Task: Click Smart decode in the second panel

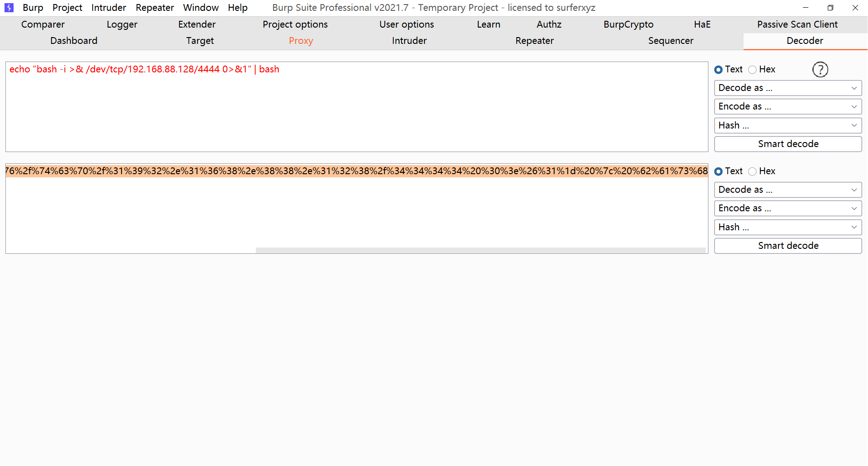Action: (x=788, y=246)
